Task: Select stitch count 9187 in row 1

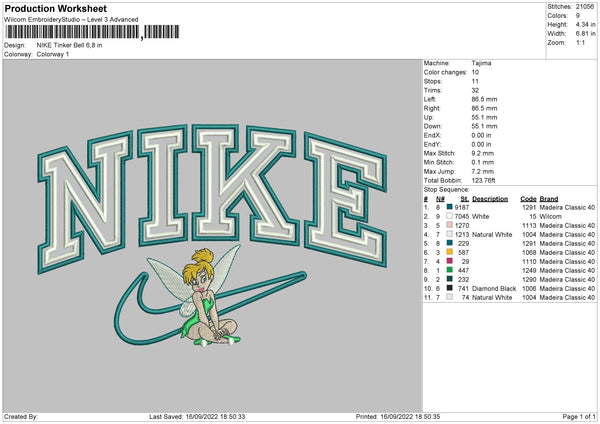Action: 461,207
